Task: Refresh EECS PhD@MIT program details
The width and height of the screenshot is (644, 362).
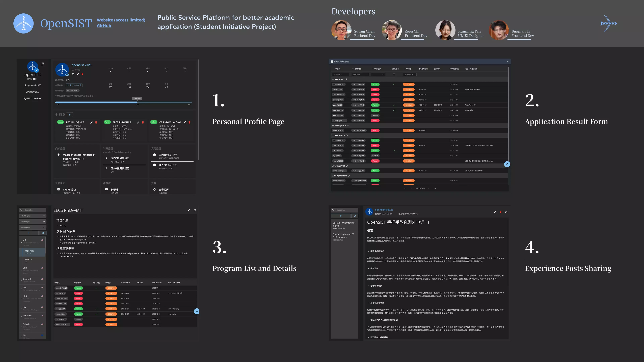Action: tap(195, 210)
